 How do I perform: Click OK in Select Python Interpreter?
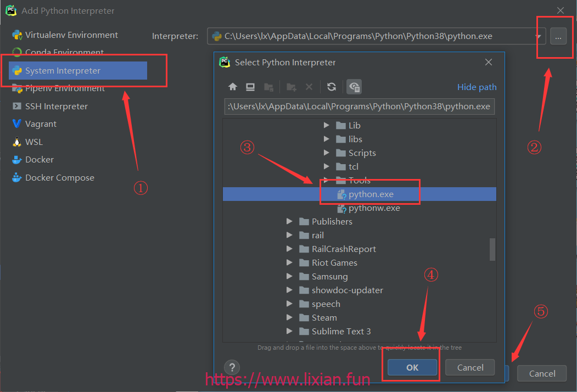click(x=412, y=367)
